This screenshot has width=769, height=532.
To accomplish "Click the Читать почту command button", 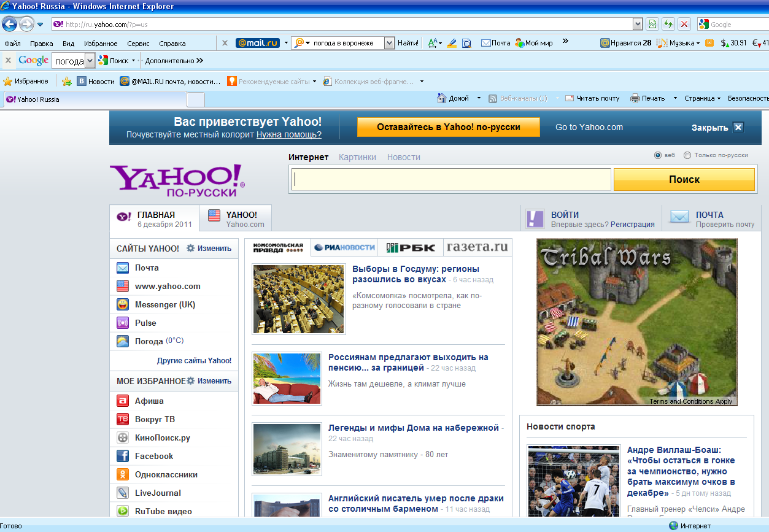I will pyautogui.click(x=592, y=98).
